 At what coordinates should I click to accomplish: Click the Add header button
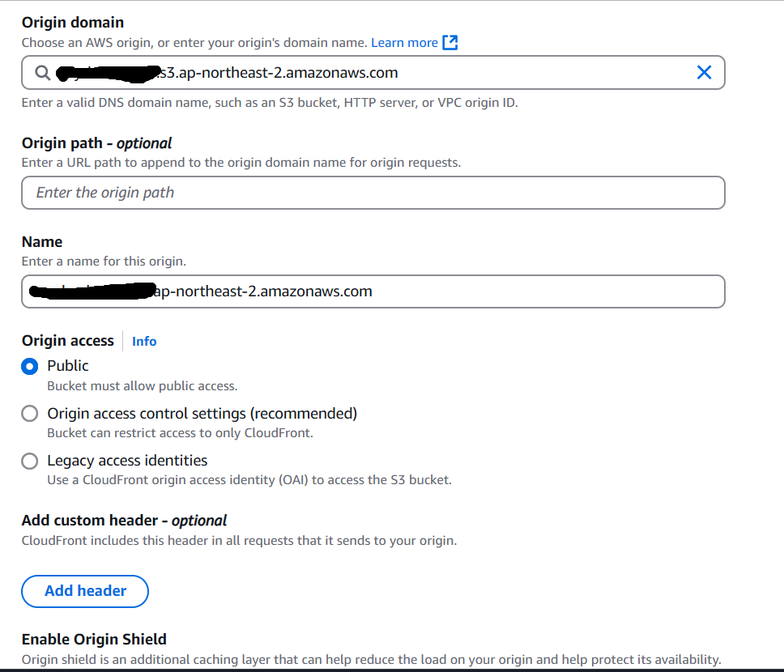pos(85,591)
